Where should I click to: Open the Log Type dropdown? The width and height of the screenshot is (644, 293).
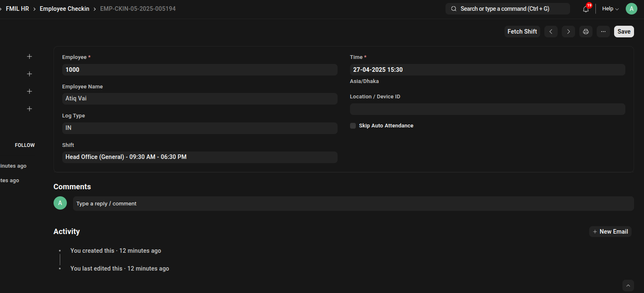coord(199,128)
